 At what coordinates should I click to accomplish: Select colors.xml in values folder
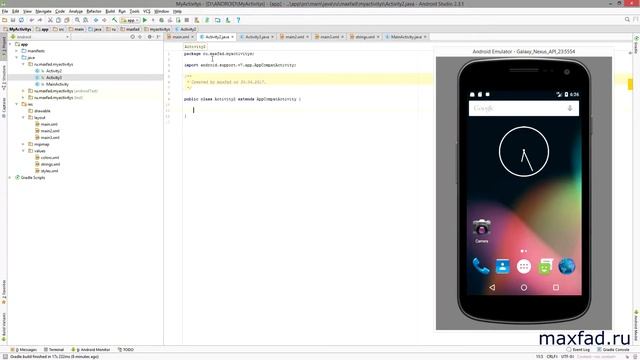[50, 158]
